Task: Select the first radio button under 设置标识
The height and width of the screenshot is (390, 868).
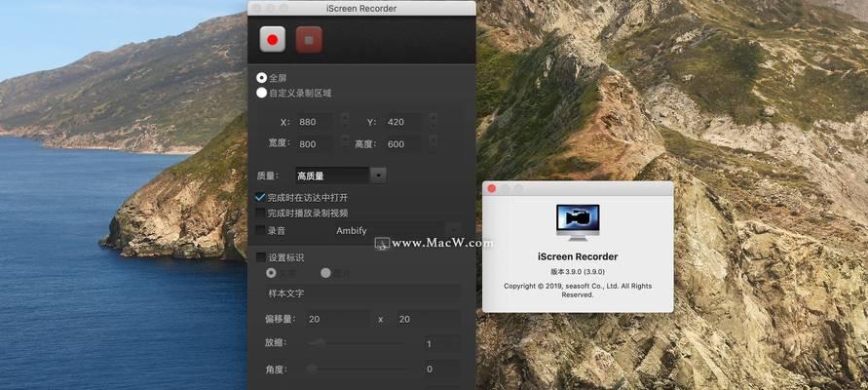Action: pos(271,273)
